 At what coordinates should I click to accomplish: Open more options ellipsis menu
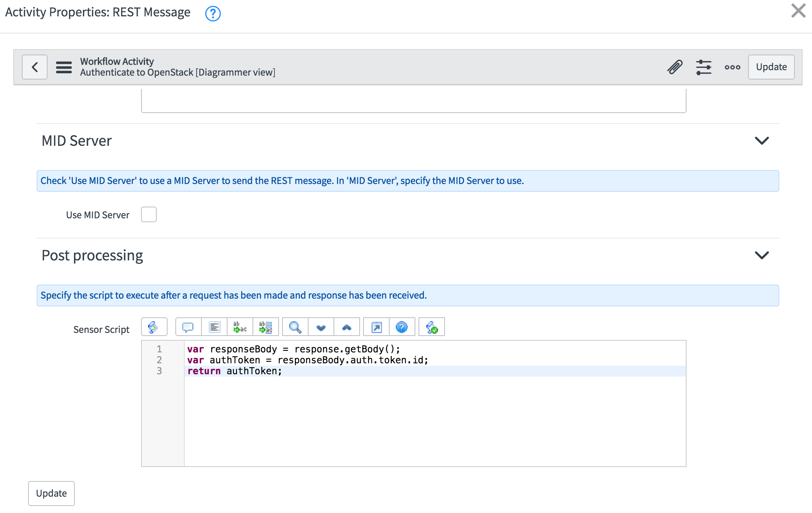[733, 67]
